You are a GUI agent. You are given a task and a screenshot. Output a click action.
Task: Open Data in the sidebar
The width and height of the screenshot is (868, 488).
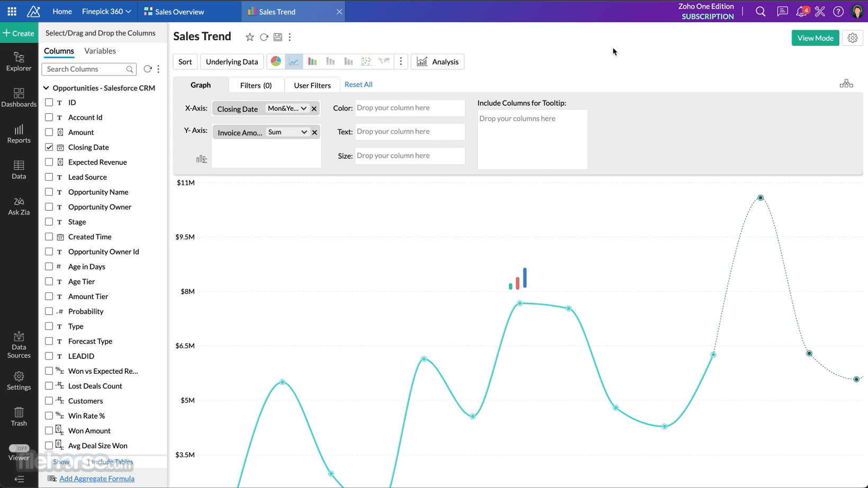(x=19, y=169)
